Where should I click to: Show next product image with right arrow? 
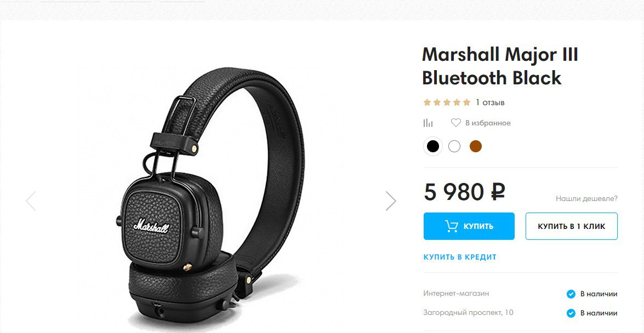click(x=391, y=201)
